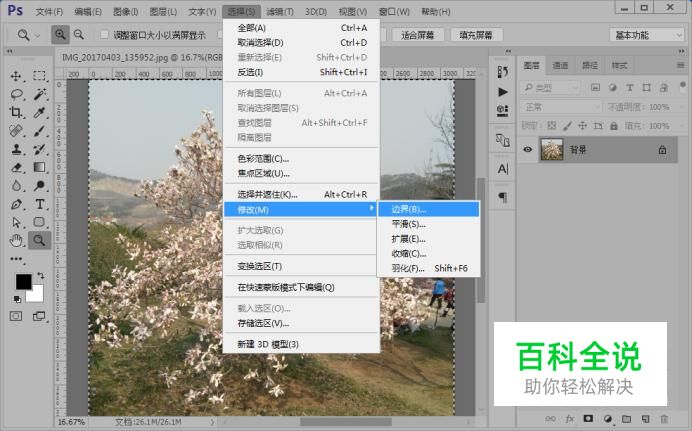Select the Clone Stamp tool

[16, 149]
